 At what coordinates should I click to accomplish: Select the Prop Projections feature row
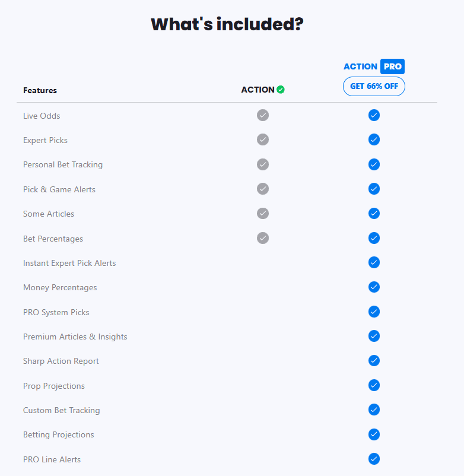54,385
